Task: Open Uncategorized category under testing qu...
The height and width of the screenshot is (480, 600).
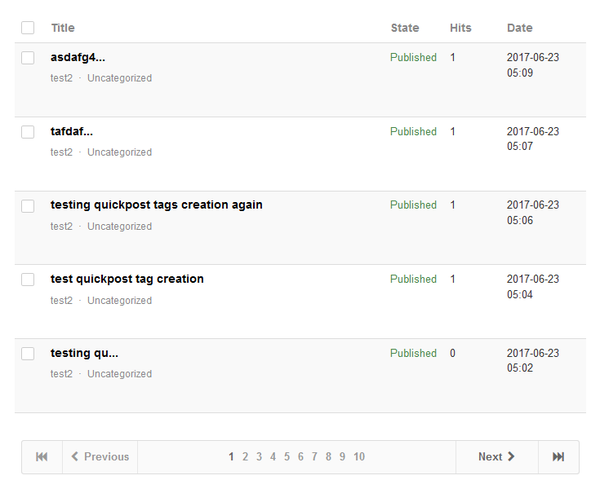Action: [119, 374]
